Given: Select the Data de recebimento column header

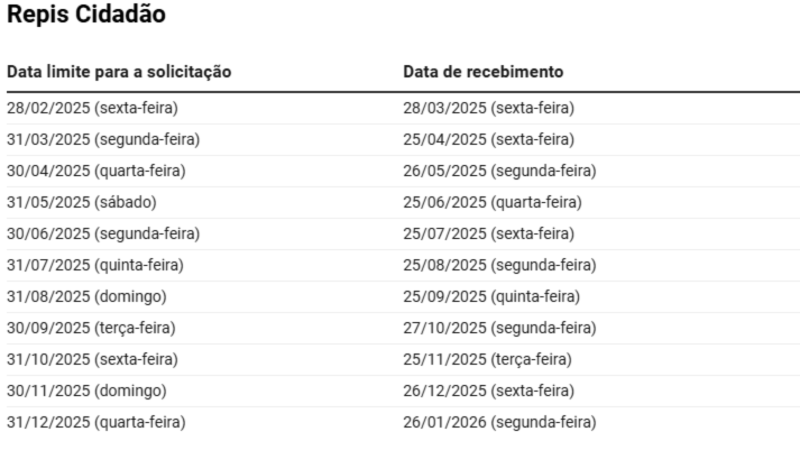Looking at the screenshot, I should click(483, 72).
